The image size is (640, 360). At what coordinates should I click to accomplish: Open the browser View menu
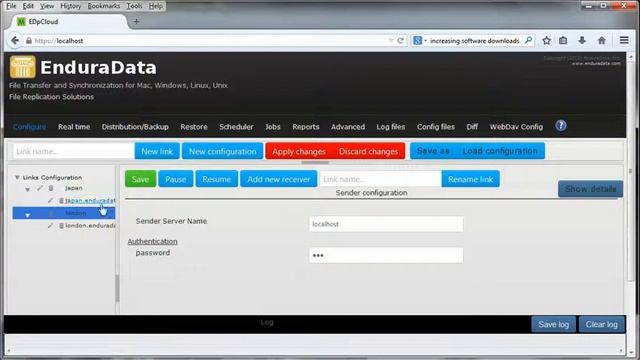tap(47, 6)
